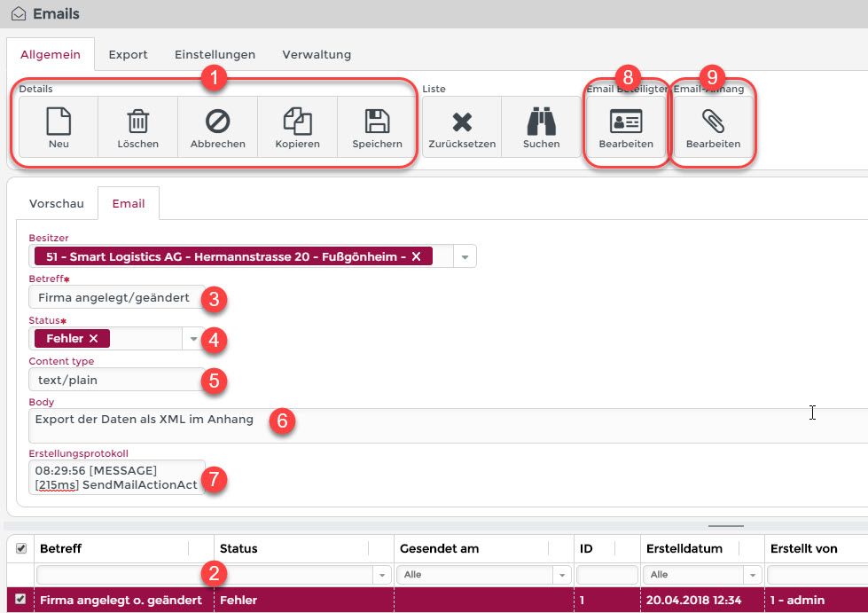The width and height of the screenshot is (868, 613).
Task: Click the Zurücksetzen reset icon
Action: [x=461, y=122]
